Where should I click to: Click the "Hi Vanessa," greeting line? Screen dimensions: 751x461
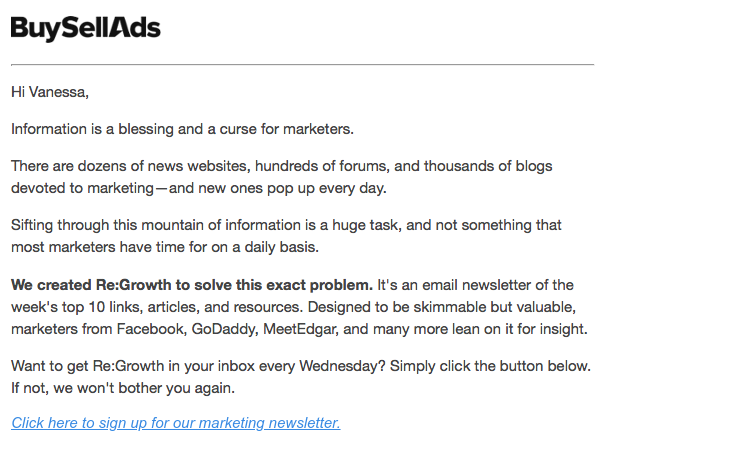[50, 92]
